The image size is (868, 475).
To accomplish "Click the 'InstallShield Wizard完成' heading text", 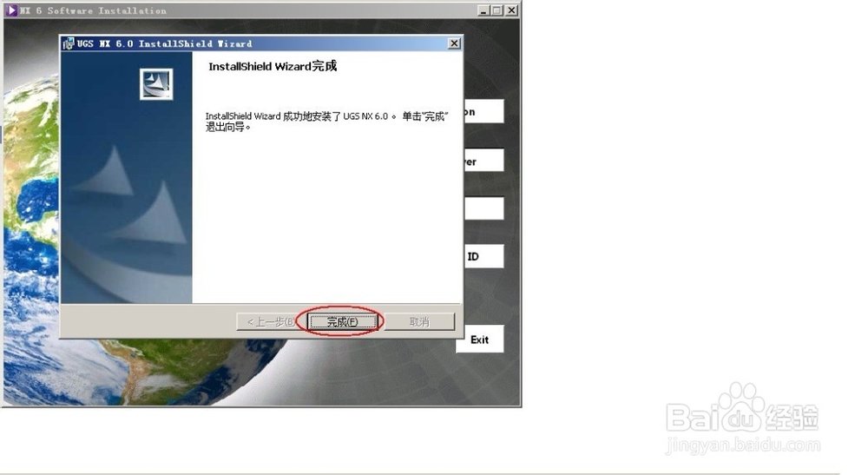I will pyautogui.click(x=273, y=67).
